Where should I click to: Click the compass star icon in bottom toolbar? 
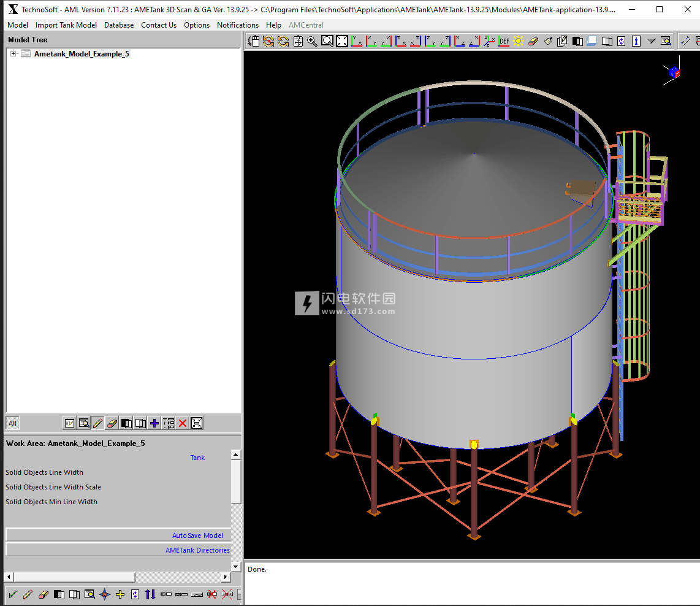click(x=105, y=594)
